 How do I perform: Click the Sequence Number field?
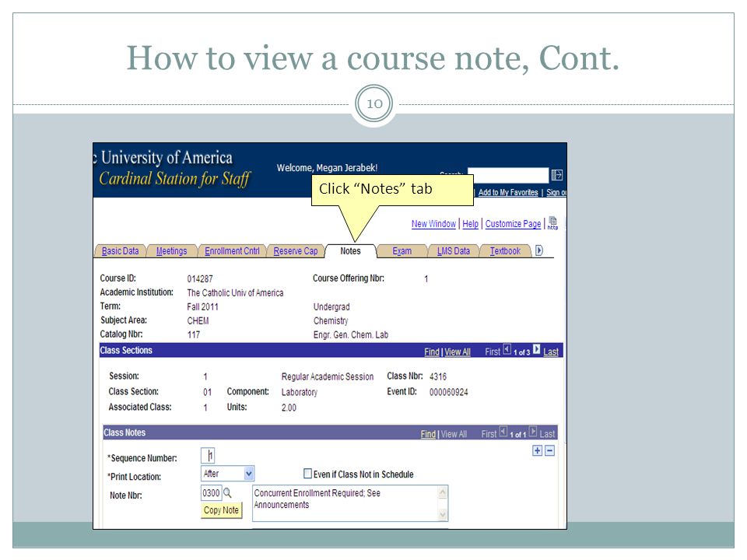[209, 456]
